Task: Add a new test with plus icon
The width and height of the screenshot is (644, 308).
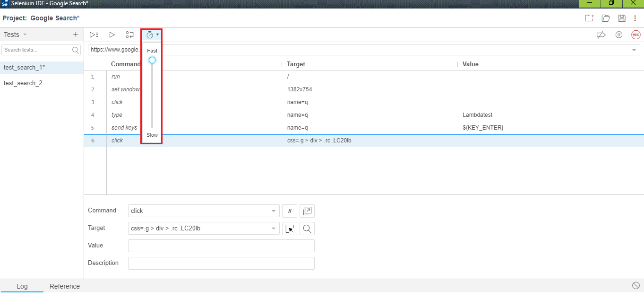Action: [75, 35]
